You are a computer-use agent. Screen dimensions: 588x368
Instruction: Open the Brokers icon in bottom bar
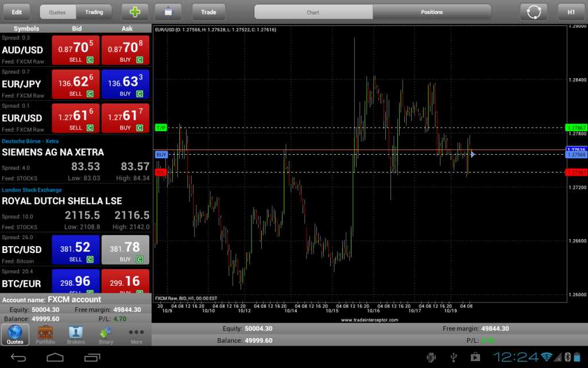click(76, 335)
